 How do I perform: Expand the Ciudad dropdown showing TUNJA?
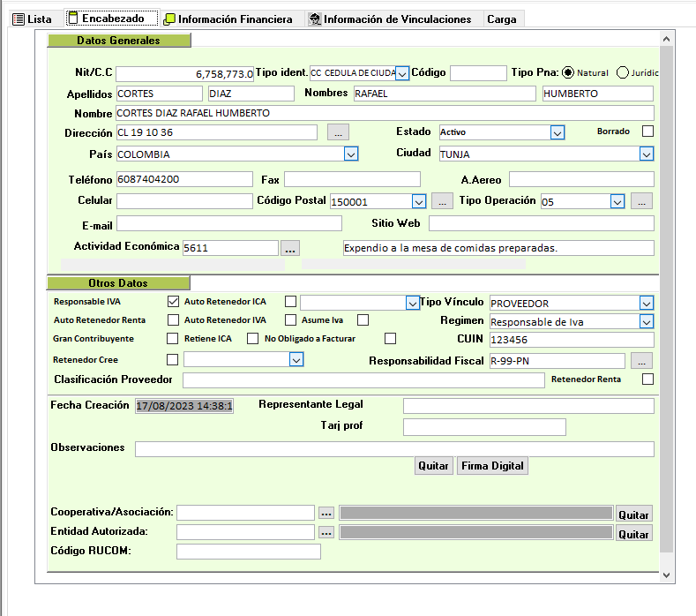coord(647,154)
